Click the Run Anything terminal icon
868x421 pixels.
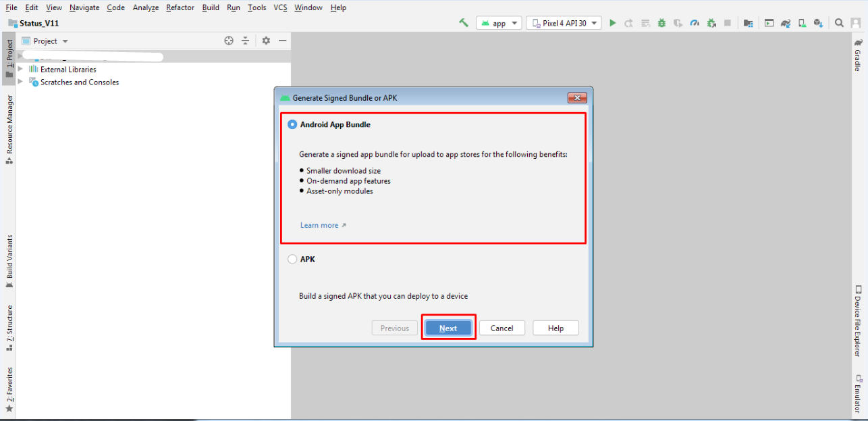point(769,23)
